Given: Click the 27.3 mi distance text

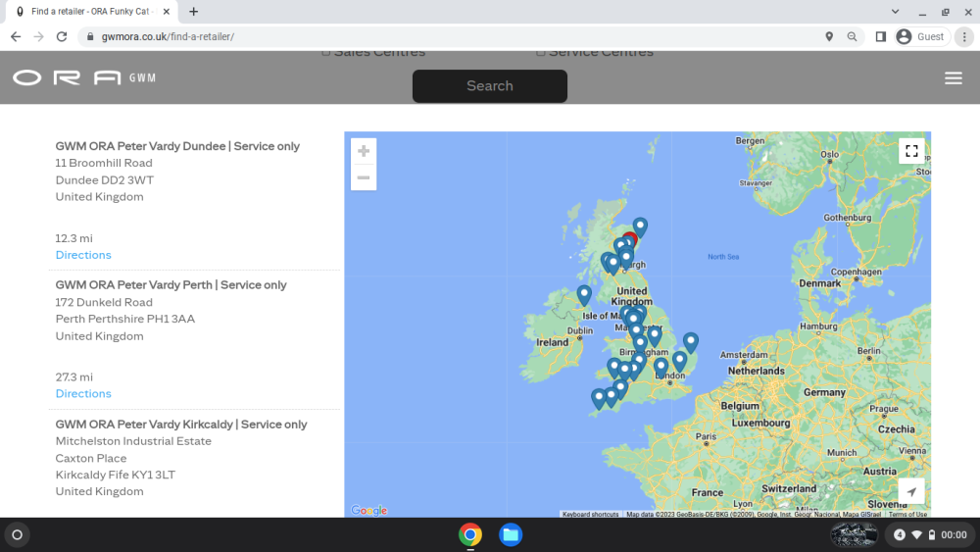Looking at the screenshot, I should [73, 376].
